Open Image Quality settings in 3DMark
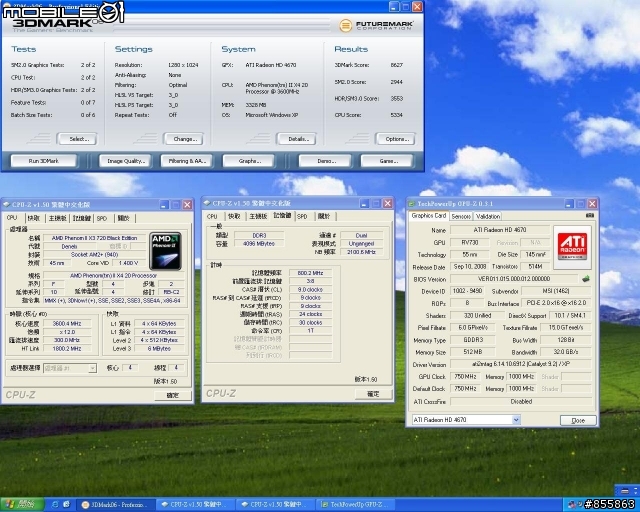640x512 pixels. (x=126, y=161)
